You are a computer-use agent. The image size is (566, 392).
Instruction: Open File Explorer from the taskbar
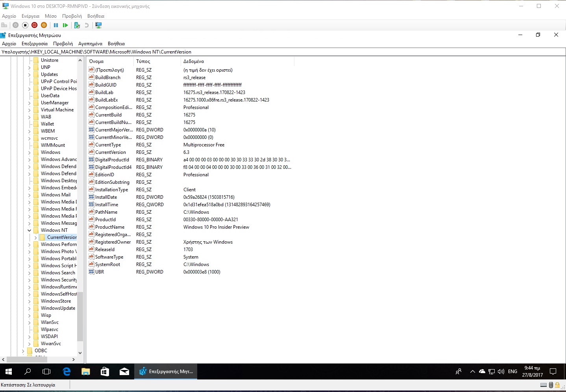(85, 372)
